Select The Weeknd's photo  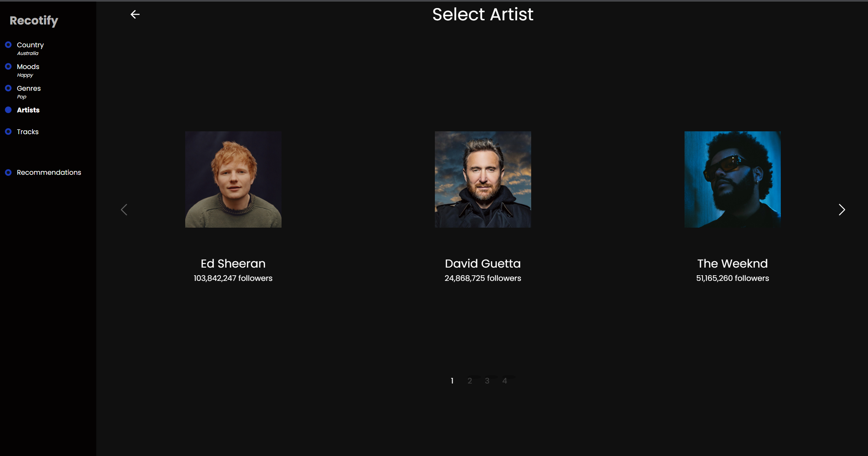pyautogui.click(x=732, y=179)
